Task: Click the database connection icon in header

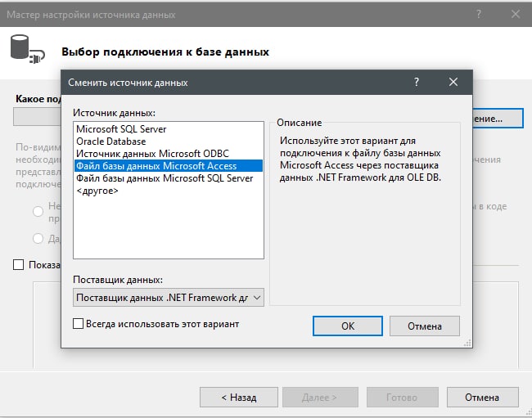Action: [x=27, y=49]
